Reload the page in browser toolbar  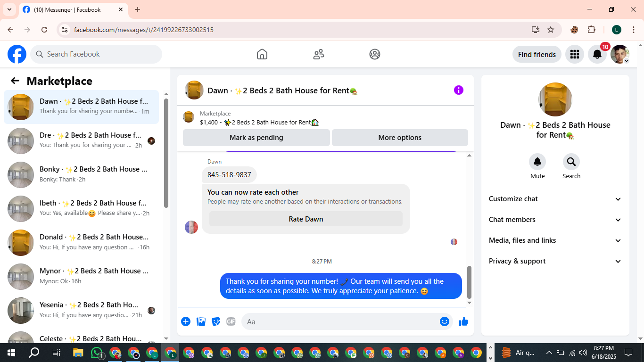tap(44, 30)
